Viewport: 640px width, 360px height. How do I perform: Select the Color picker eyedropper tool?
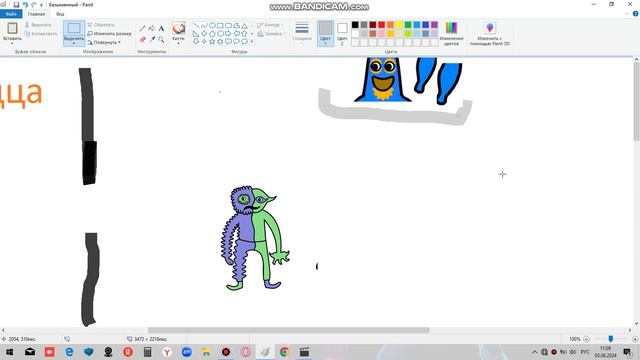click(x=152, y=39)
